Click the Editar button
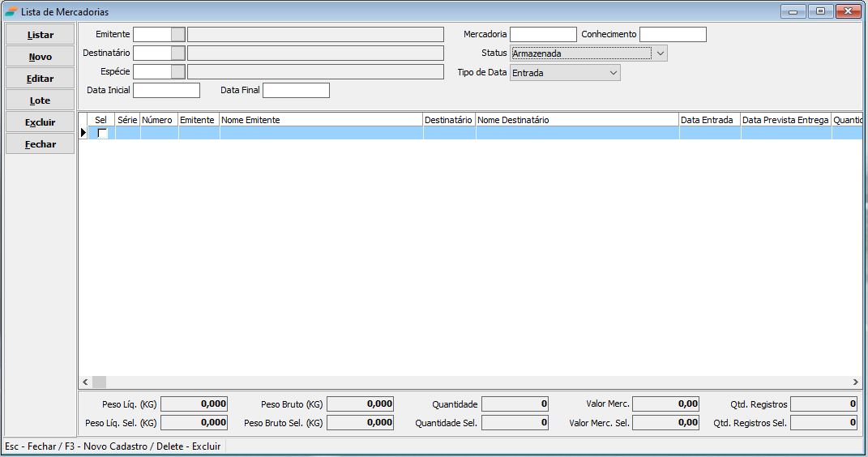868x457 pixels. click(x=40, y=79)
